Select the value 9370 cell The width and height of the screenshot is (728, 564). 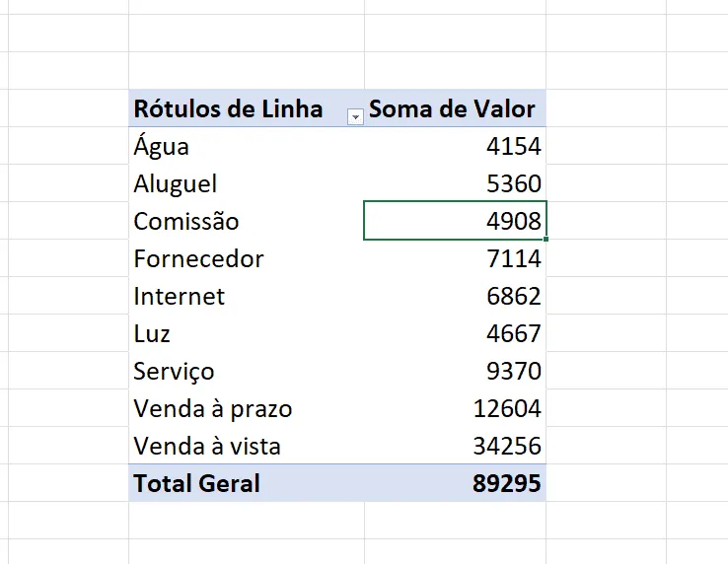[455, 371]
